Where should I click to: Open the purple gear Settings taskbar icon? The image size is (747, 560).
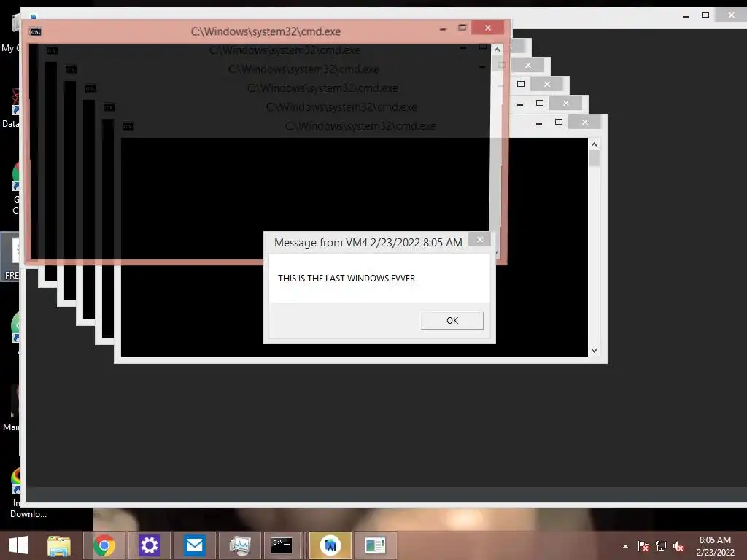(149, 545)
